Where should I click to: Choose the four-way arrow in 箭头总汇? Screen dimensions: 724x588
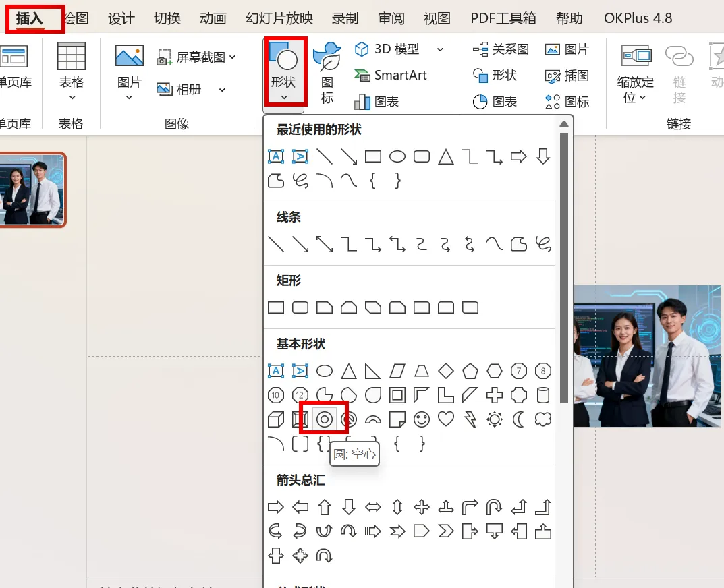pyautogui.click(x=421, y=507)
